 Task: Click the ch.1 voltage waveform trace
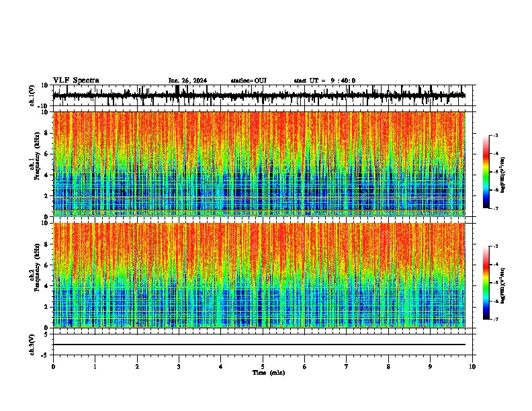click(259, 95)
